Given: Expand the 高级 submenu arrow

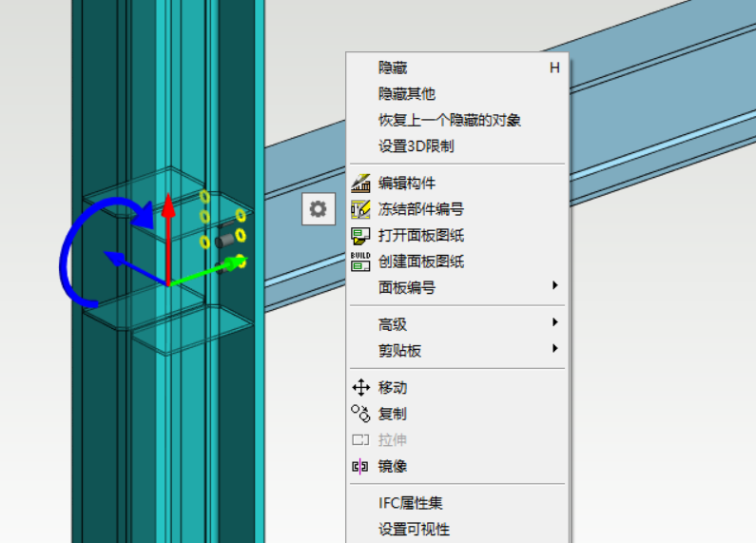Looking at the screenshot, I should 555,322.
